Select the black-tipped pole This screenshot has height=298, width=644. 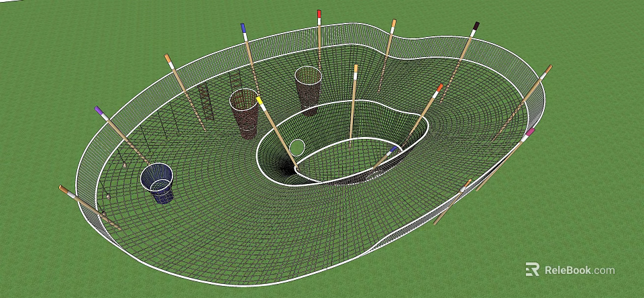coord(459,62)
